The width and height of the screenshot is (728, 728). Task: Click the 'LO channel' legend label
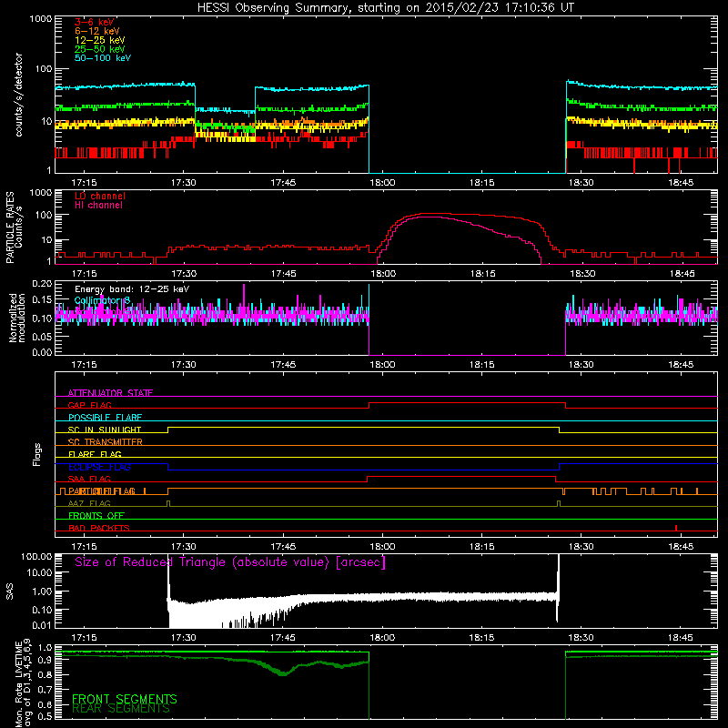[x=100, y=196]
